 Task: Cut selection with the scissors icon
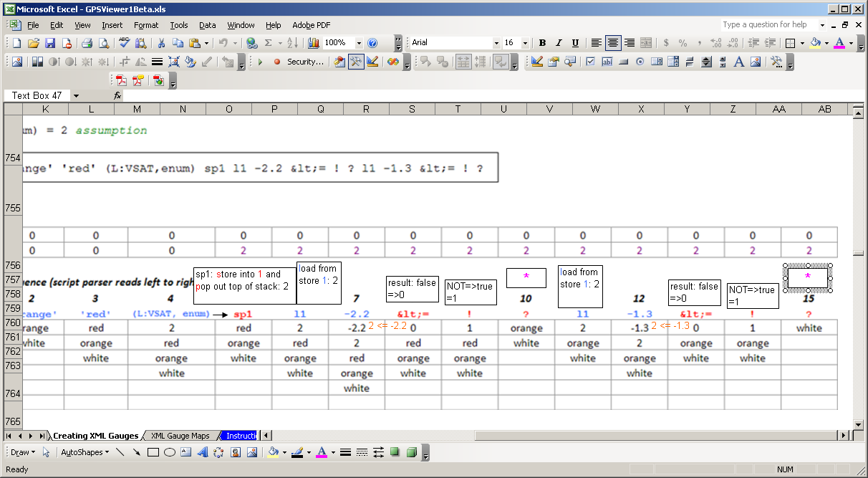pyautogui.click(x=161, y=43)
